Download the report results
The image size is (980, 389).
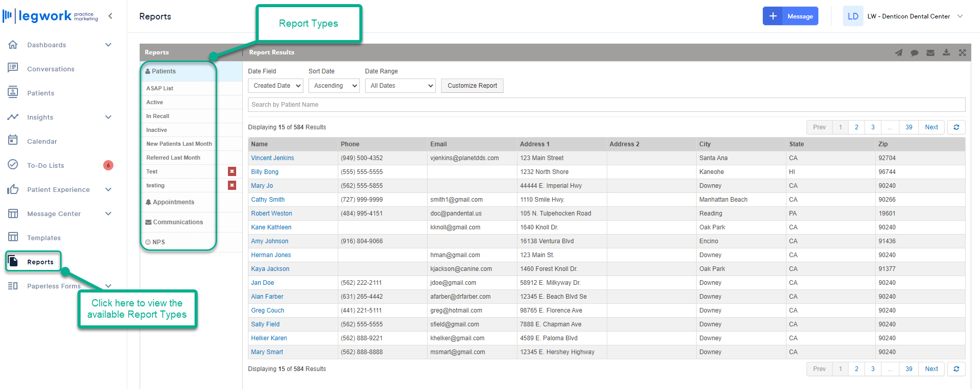[946, 53]
